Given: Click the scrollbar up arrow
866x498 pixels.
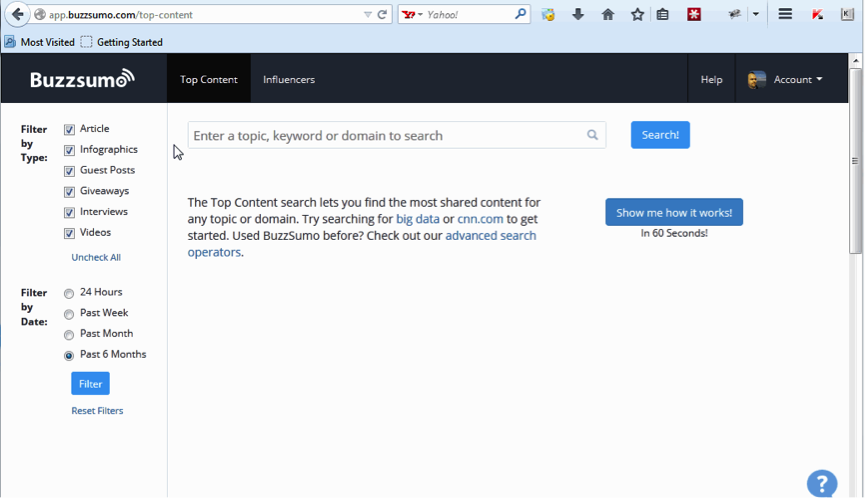Looking at the screenshot, I should [856, 60].
